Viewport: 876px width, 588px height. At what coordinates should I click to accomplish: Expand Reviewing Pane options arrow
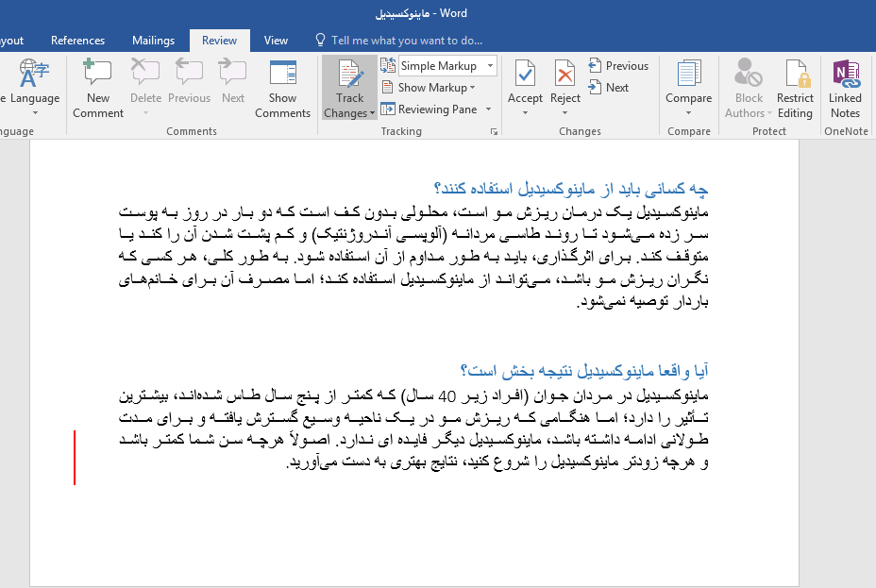(x=488, y=109)
